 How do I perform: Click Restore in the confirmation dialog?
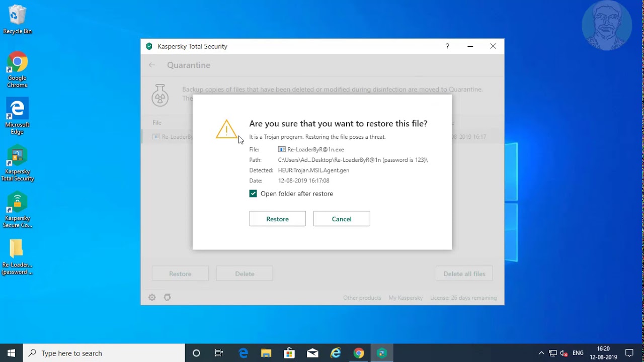277,219
